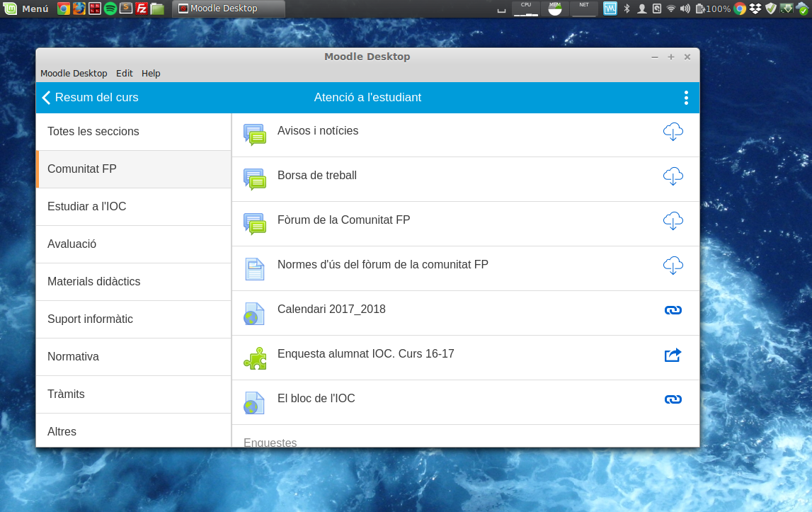
Task: Open the Borsa de treball forum
Action: click(x=317, y=176)
